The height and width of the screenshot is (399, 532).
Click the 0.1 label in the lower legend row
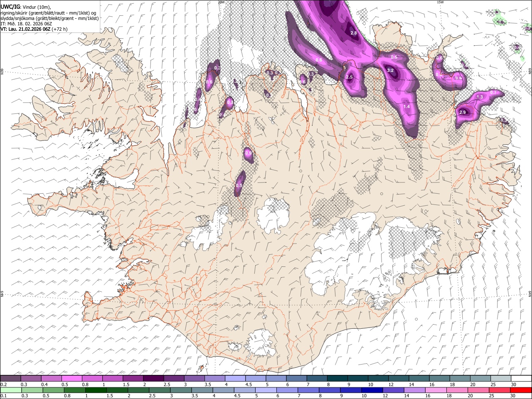4,396
